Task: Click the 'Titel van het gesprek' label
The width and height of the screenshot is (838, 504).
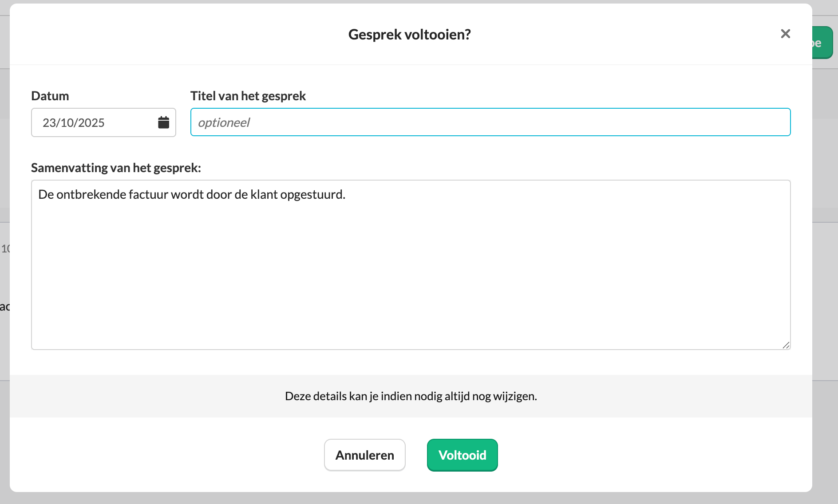Action: click(x=248, y=96)
